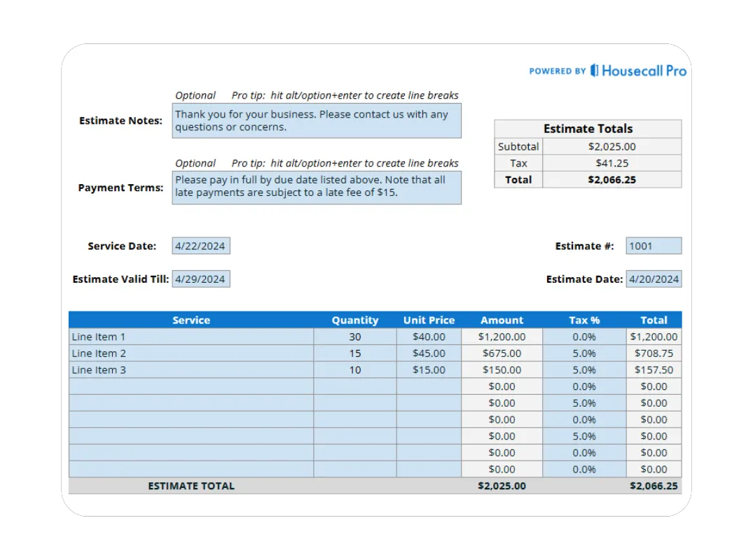The image size is (753, 560).
Task: Click the Tax amount showing $41.25
Action: (611, 163)
